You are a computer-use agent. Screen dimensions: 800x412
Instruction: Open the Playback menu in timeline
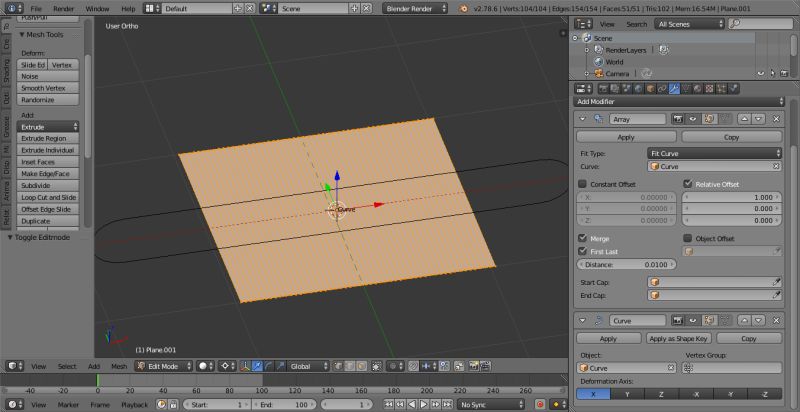[134, 405]
